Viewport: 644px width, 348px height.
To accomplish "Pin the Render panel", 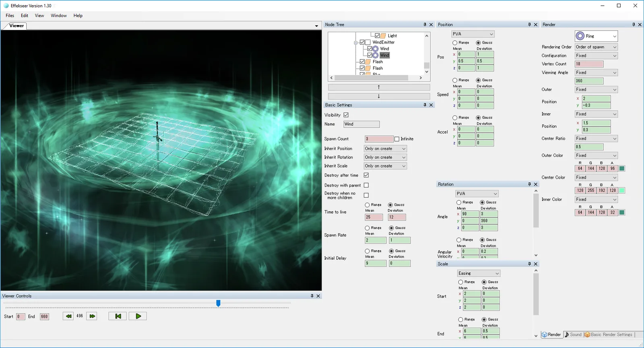I will click(634, 25).
